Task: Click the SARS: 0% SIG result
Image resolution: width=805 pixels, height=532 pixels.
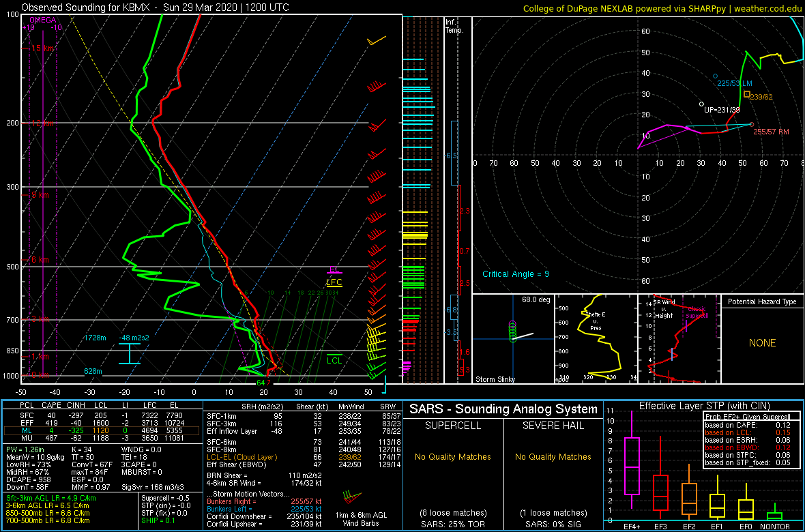Action: tap(553, 524)
